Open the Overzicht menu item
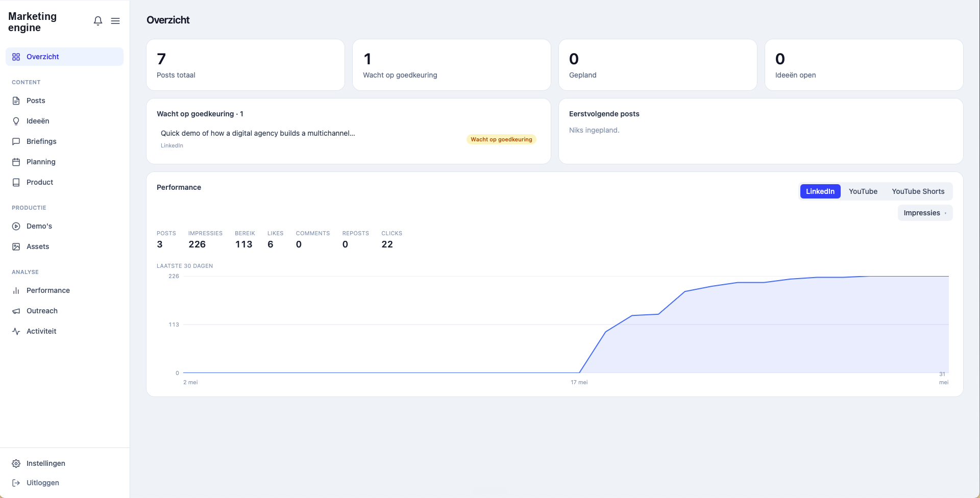The width and height of the screenshot is (980, 498). [x=64, y=57]
